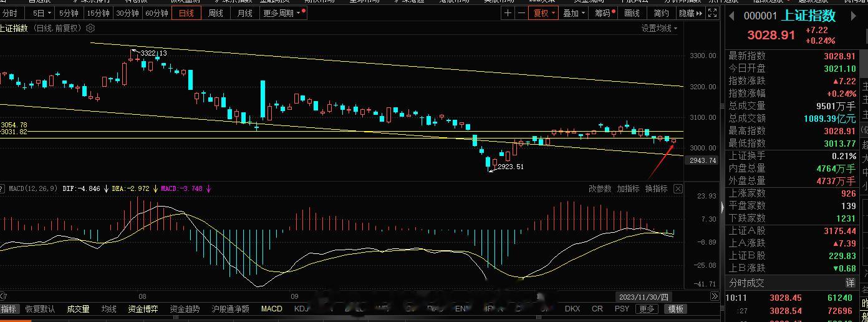Viewport: 868px width, 322px height.
Task: Select the CR indicator
Action: (597, 309)
